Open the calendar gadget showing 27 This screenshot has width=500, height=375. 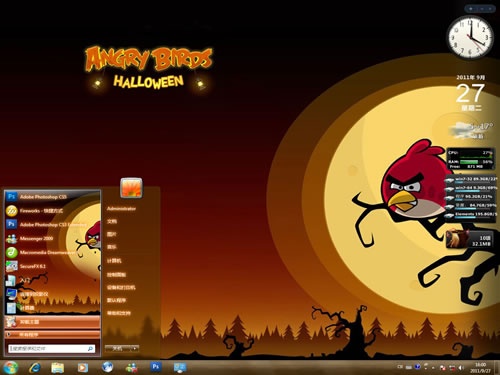(x=470, y=93)
